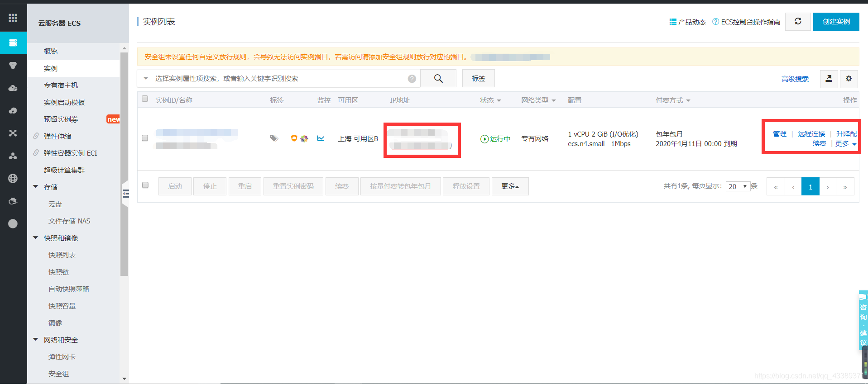Click the sidebar vertical scrollbar thumb
Viewport: 868px width, 384px height.
(124, 164)
